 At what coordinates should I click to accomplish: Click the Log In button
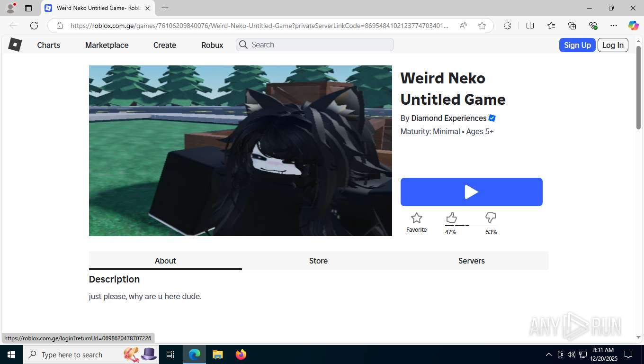[x=613, y=45]
